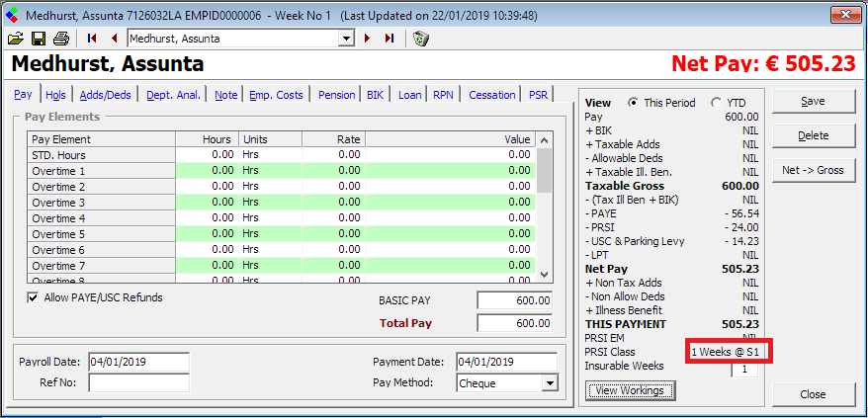This screenshot has height=418, width=868.
Task: Select the This Period radio button
Action: 634,103
